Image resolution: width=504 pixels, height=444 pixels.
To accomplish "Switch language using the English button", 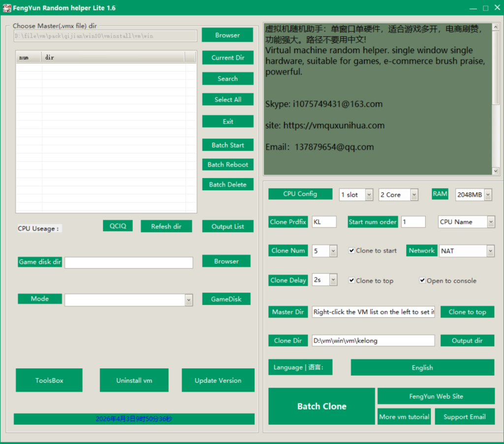I will (x=422, y=367).
